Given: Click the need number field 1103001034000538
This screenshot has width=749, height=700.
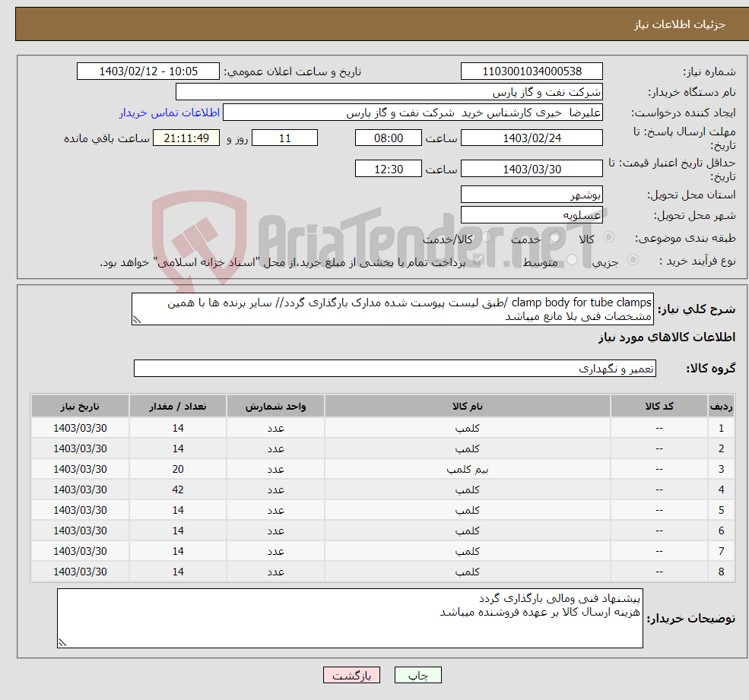Looking at the screenshot, I should tap(532, 71).
